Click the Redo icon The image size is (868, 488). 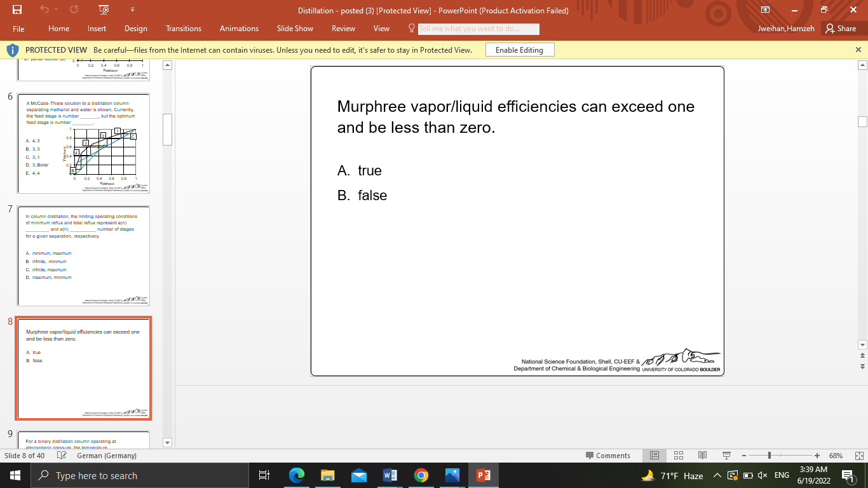(74, 10)
